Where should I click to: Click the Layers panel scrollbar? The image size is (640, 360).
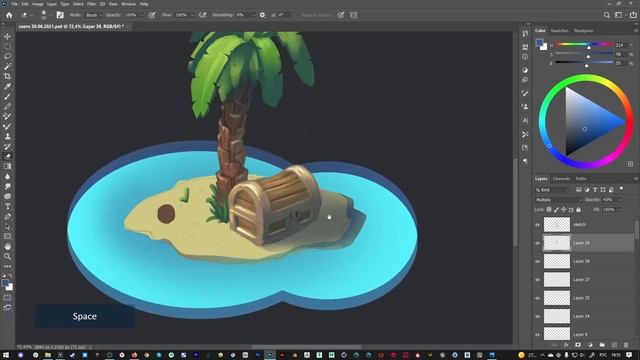637,230
